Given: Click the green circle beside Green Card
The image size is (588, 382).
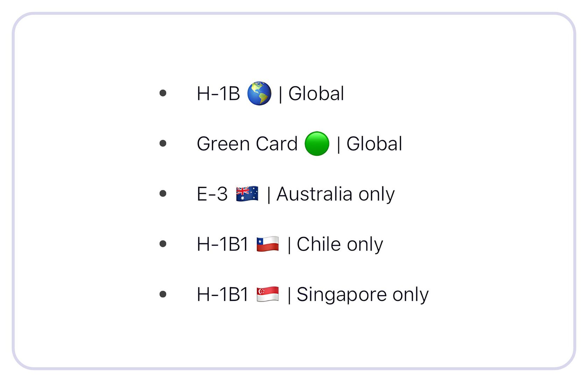Looking at the screenshot, I should pyautogui.click(x=317, y=143).
